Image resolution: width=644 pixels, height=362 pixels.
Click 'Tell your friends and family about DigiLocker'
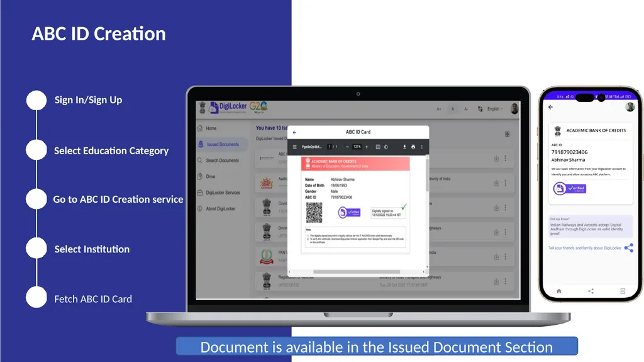[x=585, y=248]
